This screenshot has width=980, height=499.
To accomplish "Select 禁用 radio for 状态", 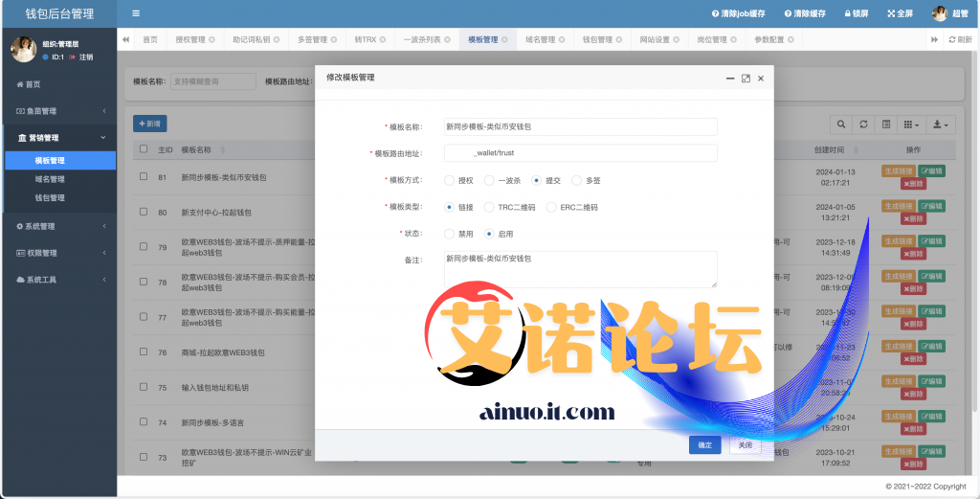I will coord(450,234).
